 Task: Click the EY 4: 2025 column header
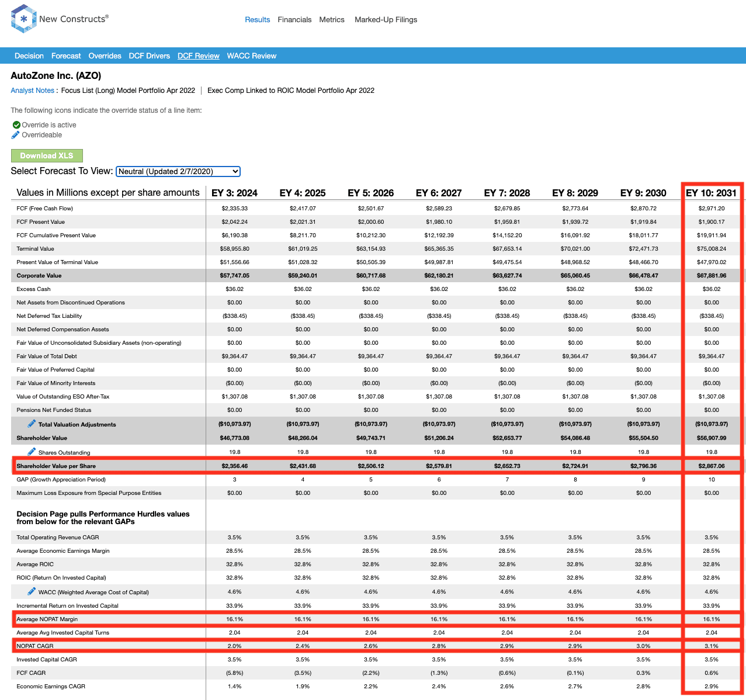(303, 193)
